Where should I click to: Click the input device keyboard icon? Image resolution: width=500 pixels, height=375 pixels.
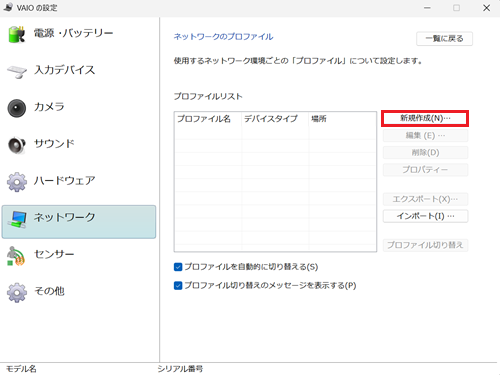[x=17, y=71]
